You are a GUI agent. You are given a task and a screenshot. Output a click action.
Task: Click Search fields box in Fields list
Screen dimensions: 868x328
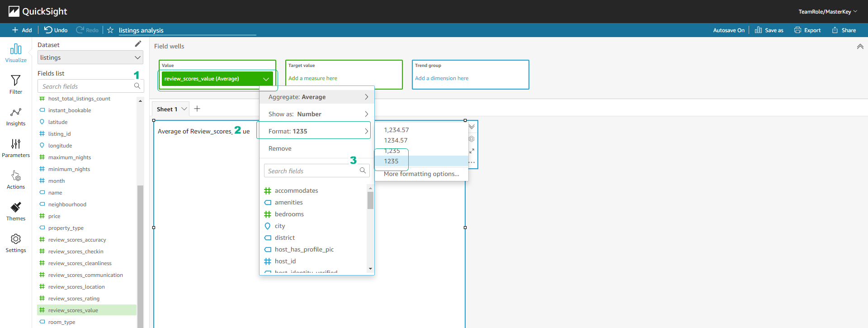(x=86, y=86)
